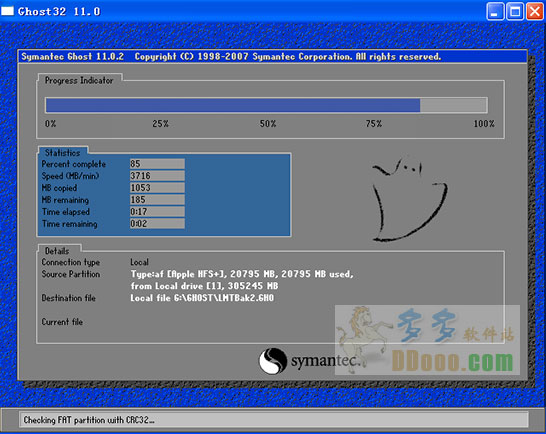546x434 pixels.
Task: Click the Time remaining value 0:02
Action: coord(157,224)
